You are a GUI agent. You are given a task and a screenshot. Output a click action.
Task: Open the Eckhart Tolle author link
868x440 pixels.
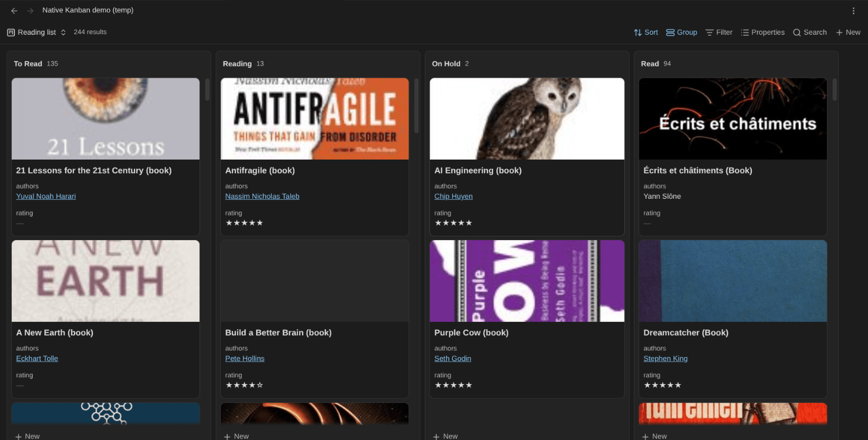click(37, 359)
